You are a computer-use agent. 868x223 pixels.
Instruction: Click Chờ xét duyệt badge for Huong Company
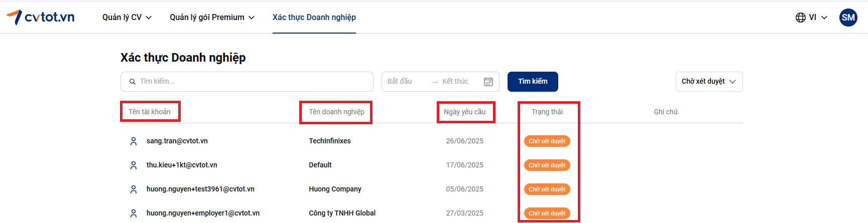(547, 189)
